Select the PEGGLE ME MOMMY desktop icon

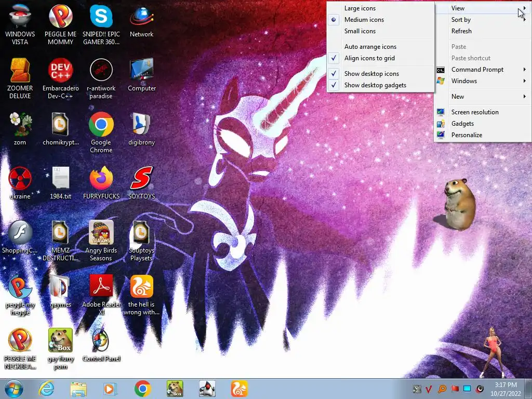(x=60, y=24)
